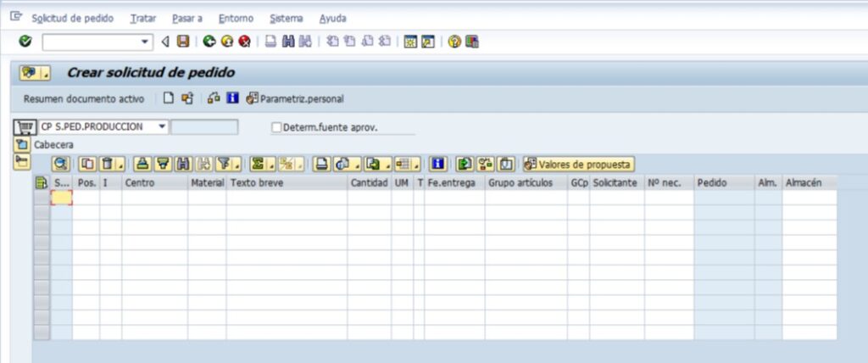Click the Print icon in item toolbar
Image resolution: width=868 pixels, height=363 pixels.
coord(321,164)
